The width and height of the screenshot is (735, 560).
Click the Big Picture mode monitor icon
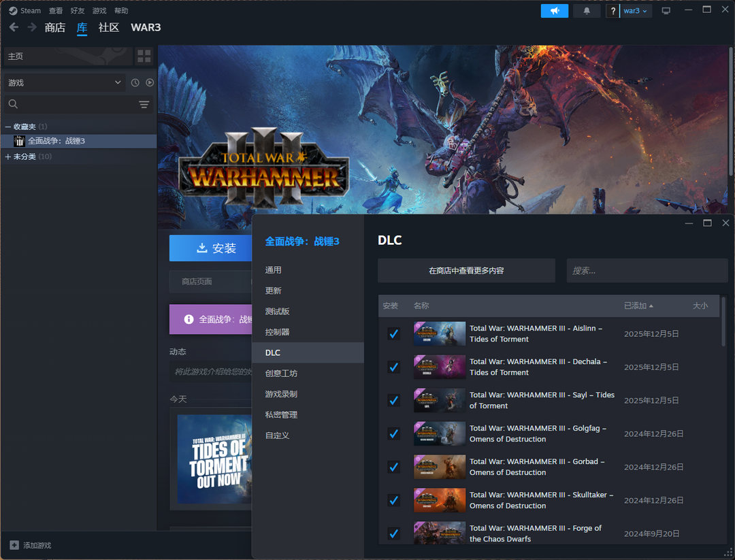point(666,11)
